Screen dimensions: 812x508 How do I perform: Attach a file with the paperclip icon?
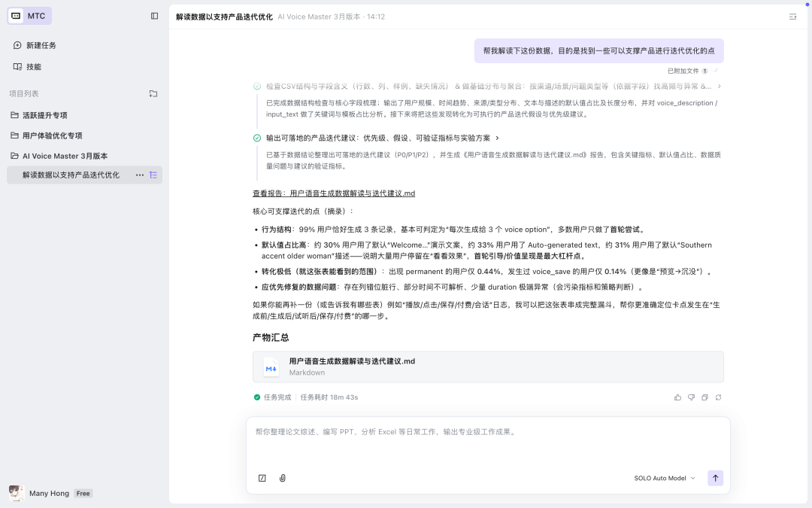coord(282,478)
